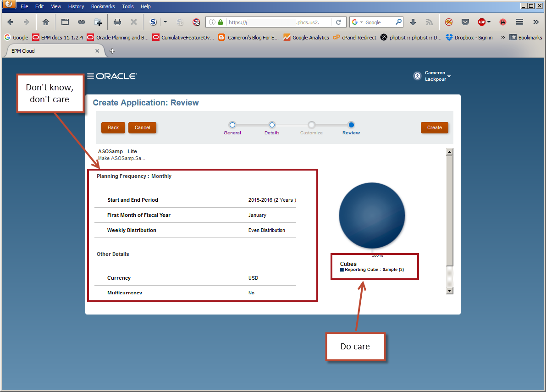Viewport: 546px width, 392px height.
Task: Click the browser Forward arrow
Action: (x=27, y=22)
